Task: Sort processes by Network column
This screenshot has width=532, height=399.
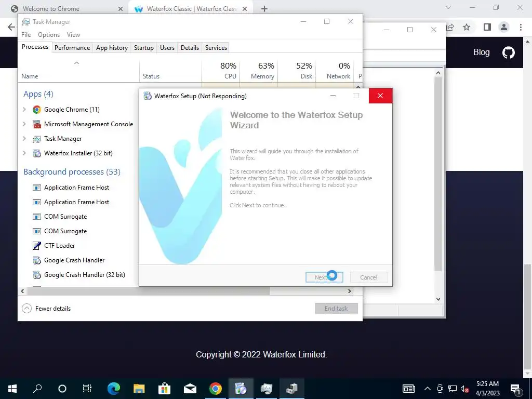Action: click(x=335, y=71)
